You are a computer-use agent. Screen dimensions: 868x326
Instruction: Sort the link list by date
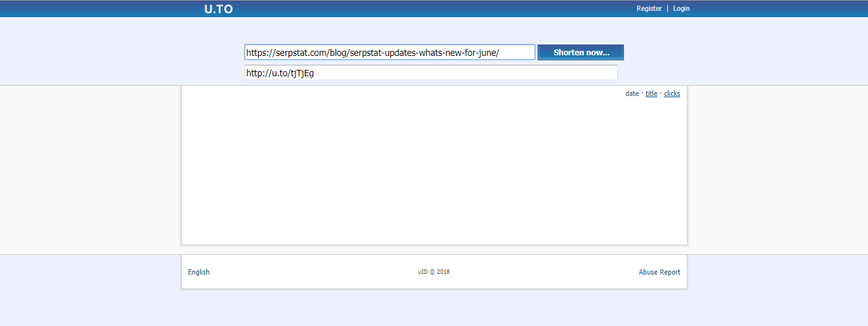[x=632, y=93]
